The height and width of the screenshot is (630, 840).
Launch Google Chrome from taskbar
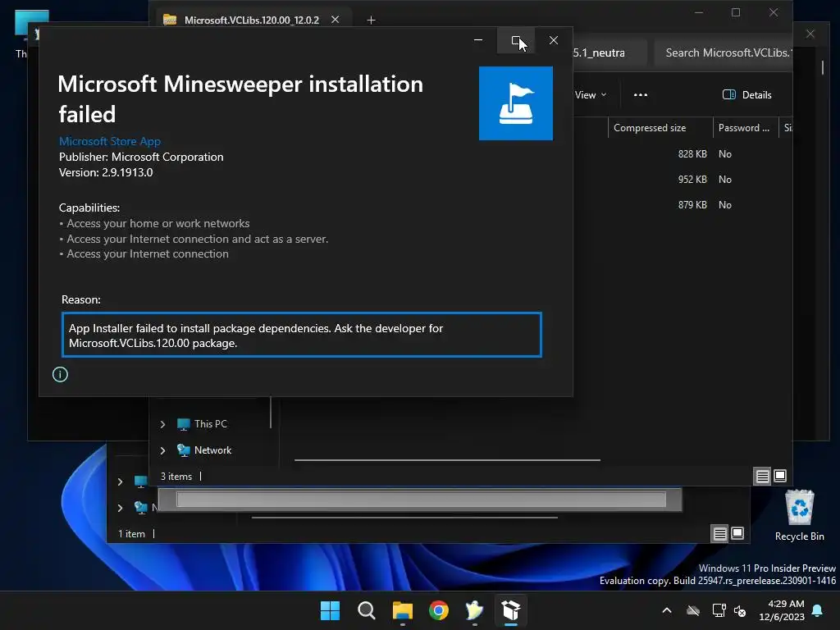click(x=439, y=610)
